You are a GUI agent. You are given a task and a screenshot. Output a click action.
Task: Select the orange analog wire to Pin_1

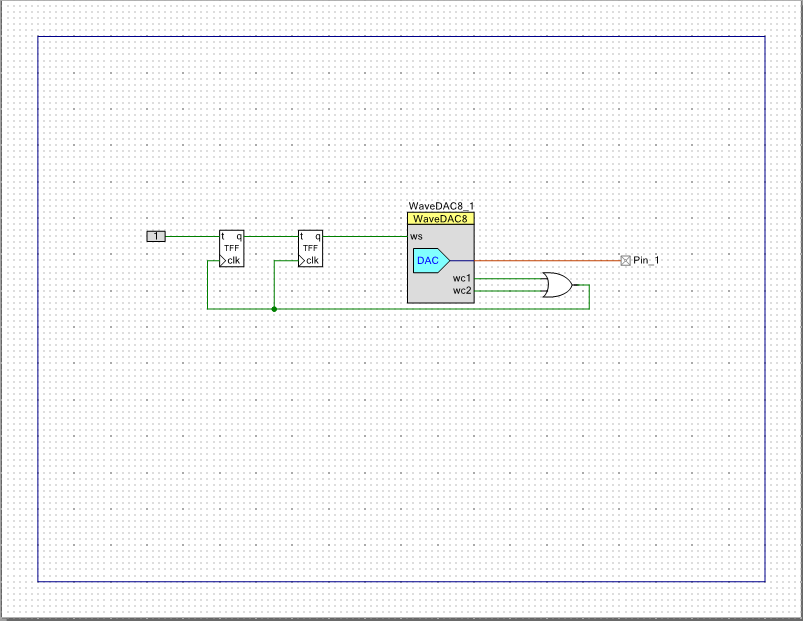tap(547, 261)
